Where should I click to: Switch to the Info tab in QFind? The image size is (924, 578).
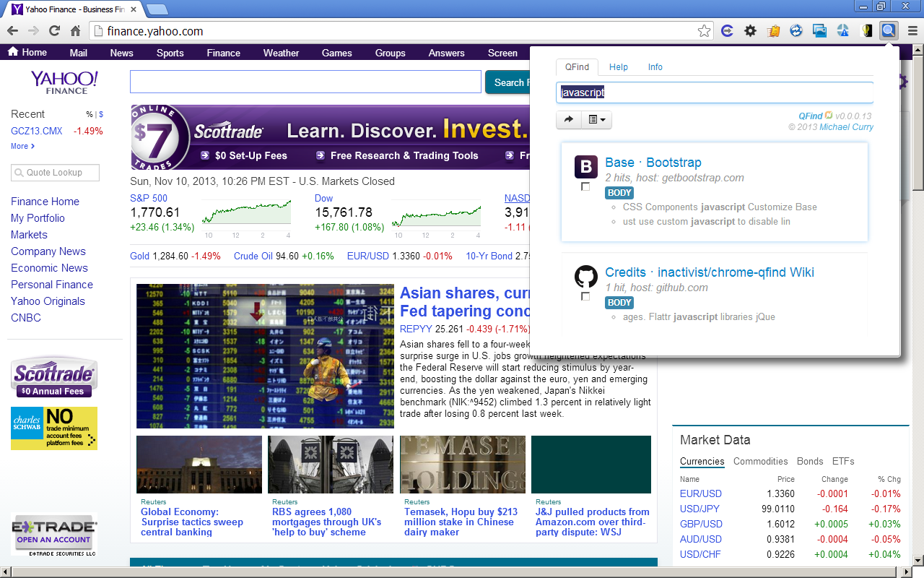pos(655,67)
